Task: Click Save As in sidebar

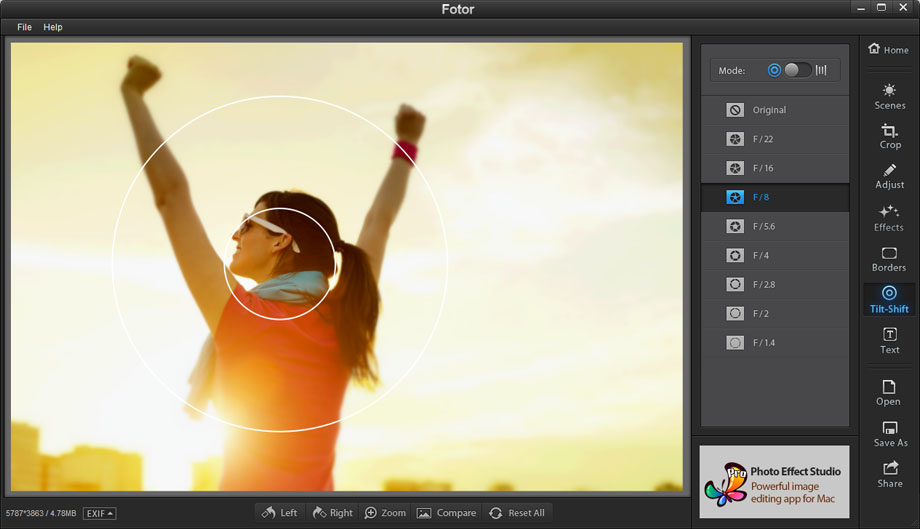Action: [x=889, y=434]
